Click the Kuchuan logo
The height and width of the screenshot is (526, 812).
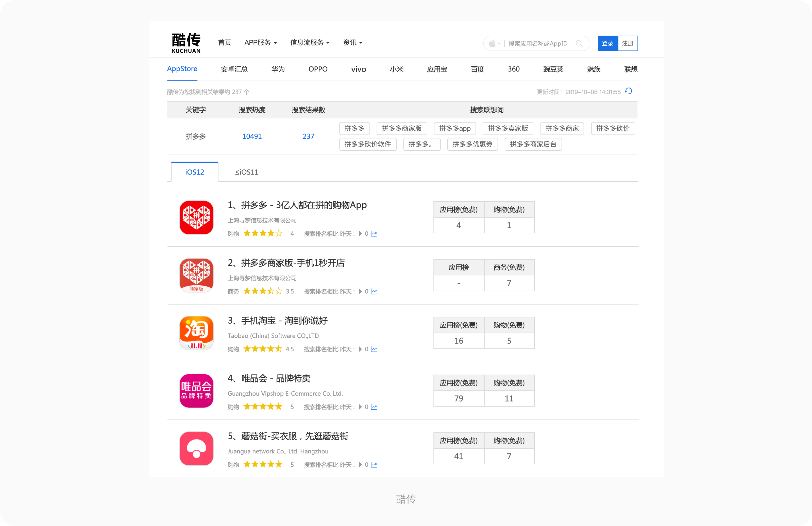pyautogui.click(x=186, y=43)
